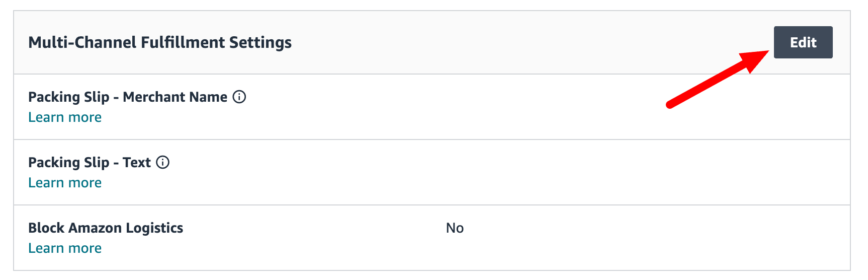The width and height of the screenshot is (868, 280).
Task: Learn more about packing slip text
Action: [65, 183]
